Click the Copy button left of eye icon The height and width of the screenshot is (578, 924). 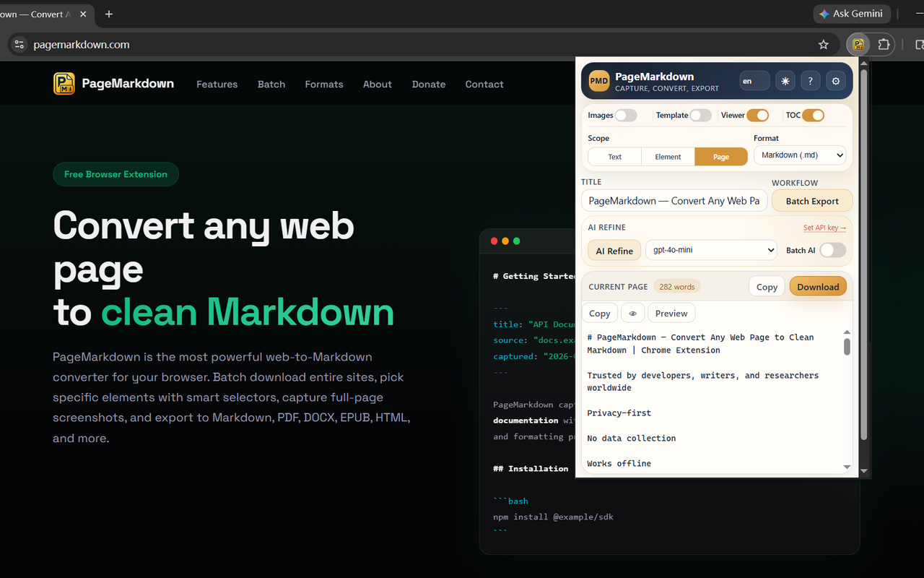tap(600, 313)
